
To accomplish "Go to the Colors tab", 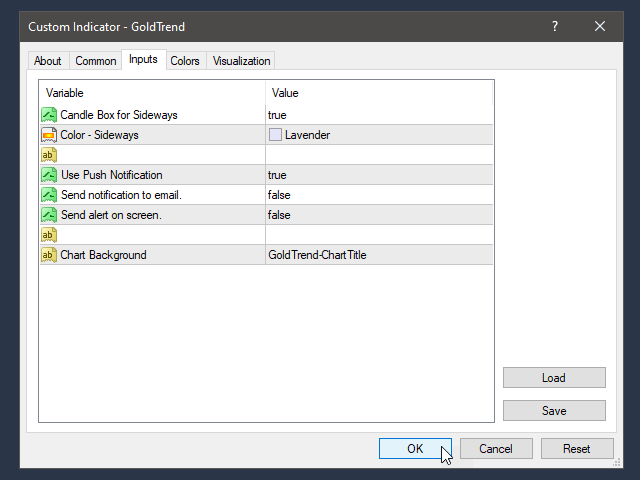I will [x=185, y=61].
